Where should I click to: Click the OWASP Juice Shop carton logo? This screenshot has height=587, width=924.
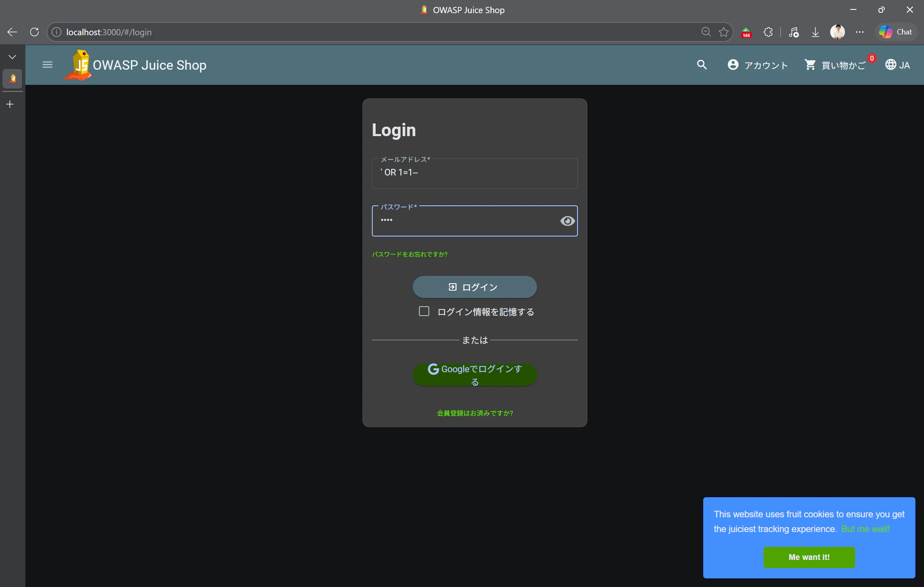tap(78, 65)
